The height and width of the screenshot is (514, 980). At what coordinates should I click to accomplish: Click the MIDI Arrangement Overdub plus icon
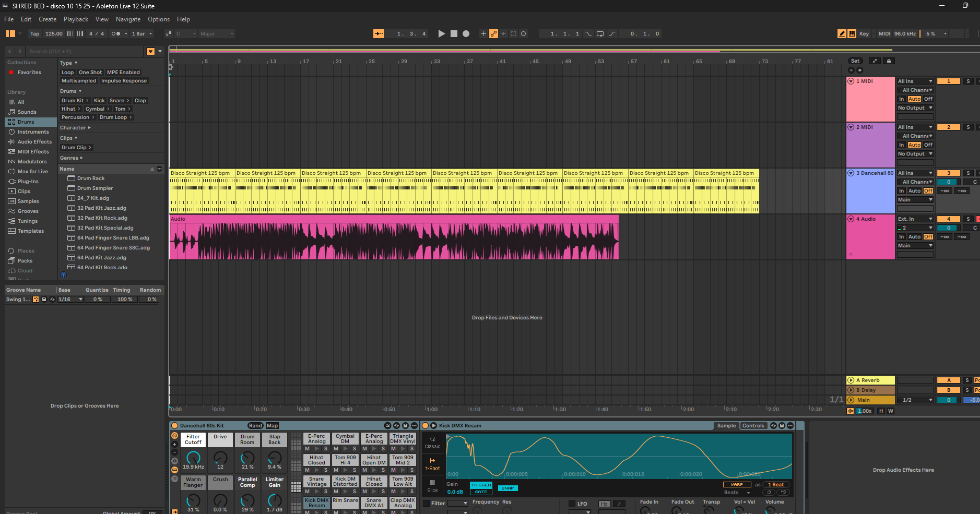pos(483,34)
